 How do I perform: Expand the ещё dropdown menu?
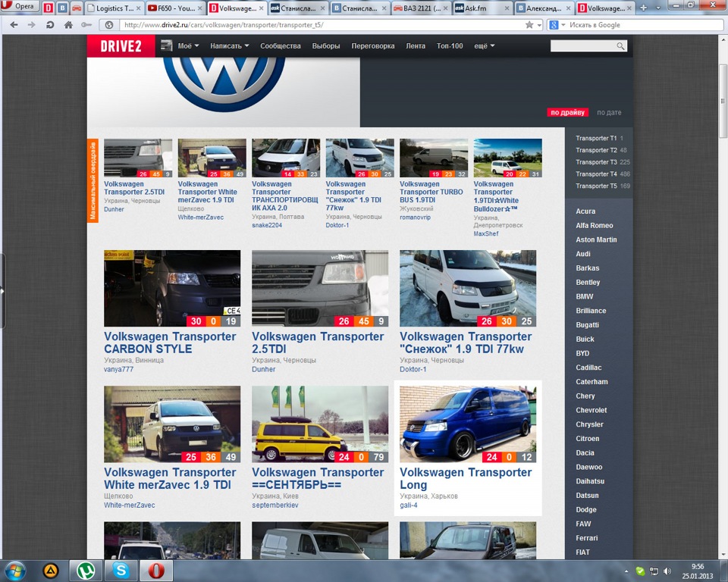[x=485, y=46]
